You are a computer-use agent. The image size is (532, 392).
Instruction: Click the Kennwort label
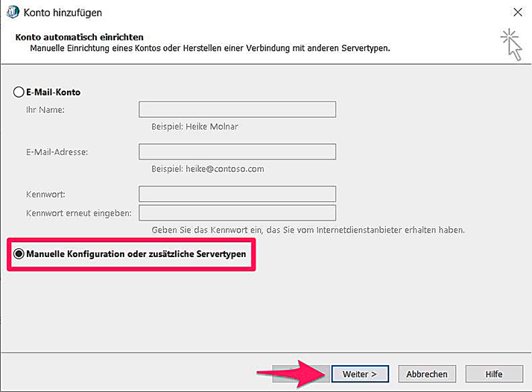coord(45,195)
